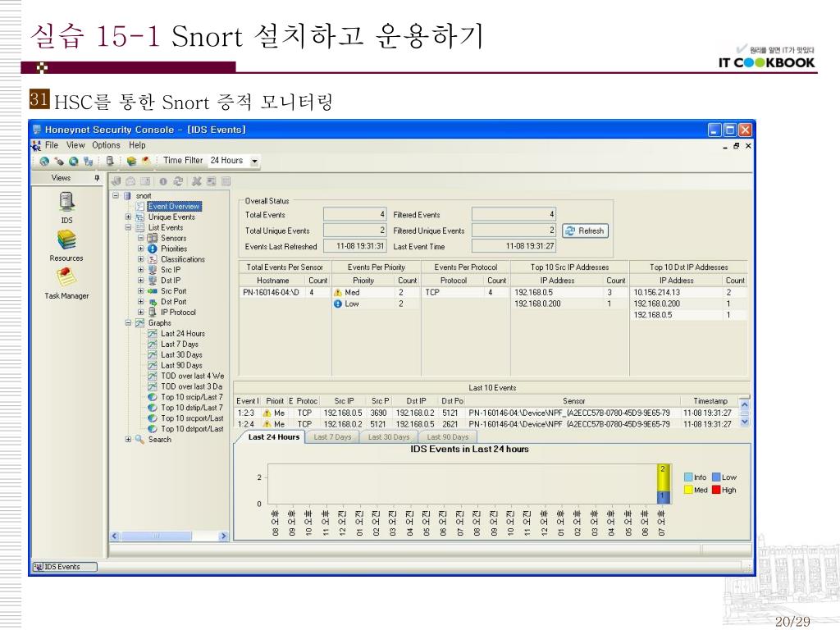Expand the Search node
The height and width of the screenshot is (630, 840).
[128, 440]
